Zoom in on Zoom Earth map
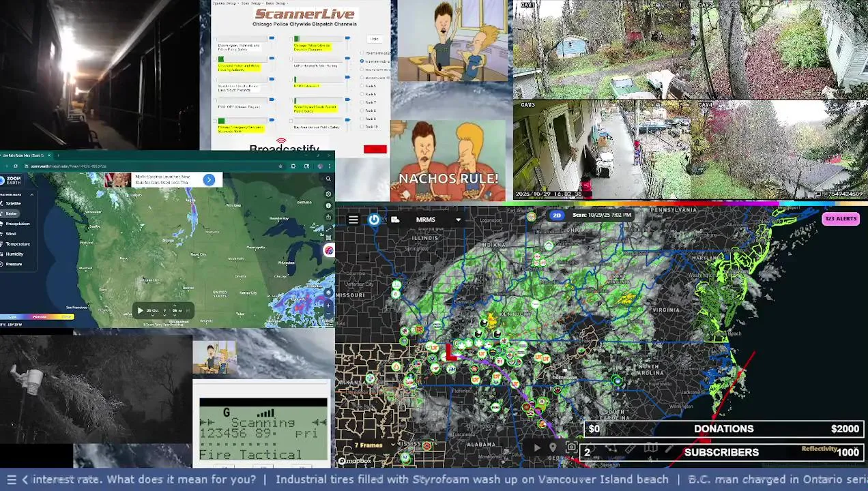 coord(328,305)
